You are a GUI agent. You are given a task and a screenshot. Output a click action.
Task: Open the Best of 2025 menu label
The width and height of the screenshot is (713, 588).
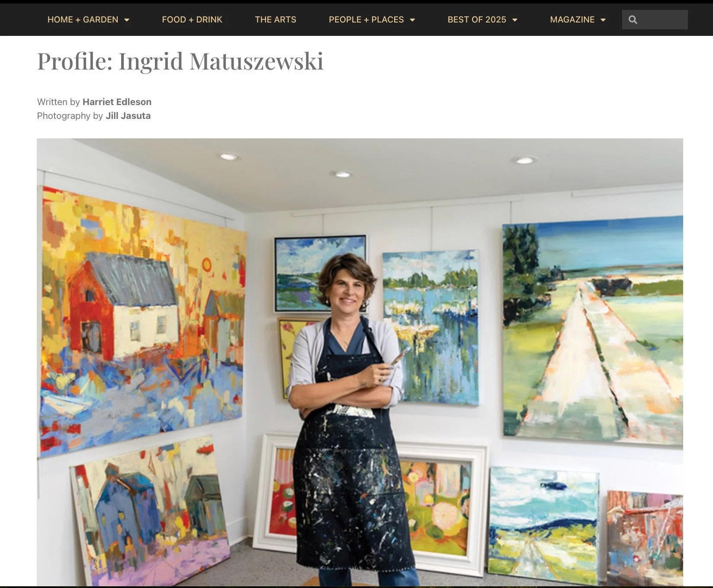pos(477,19)
